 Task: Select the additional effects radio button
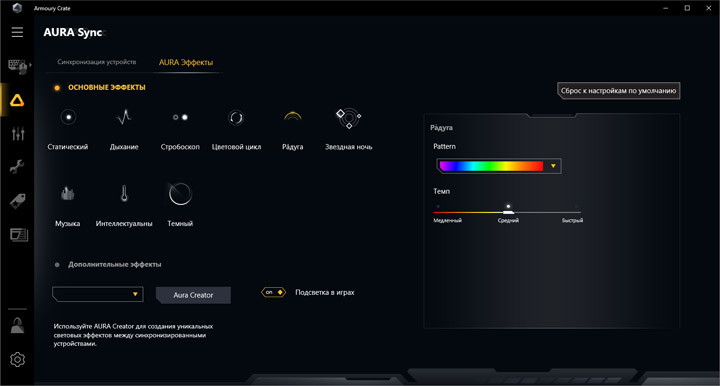(57, 265)
